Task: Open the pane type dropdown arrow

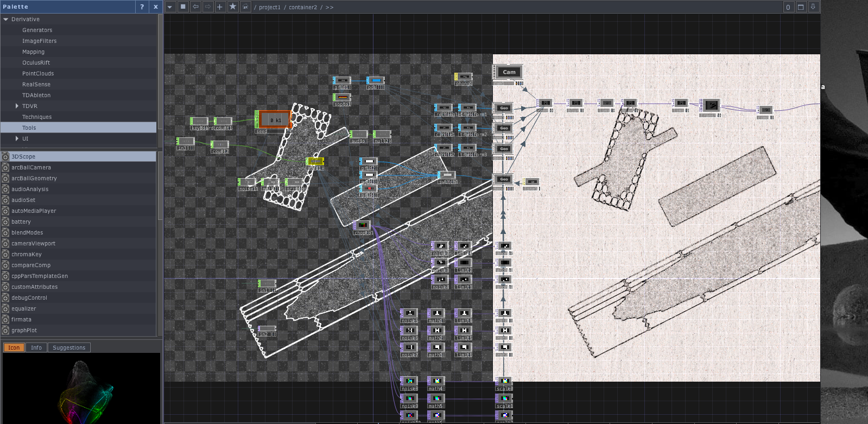Action: coord(170,7)
